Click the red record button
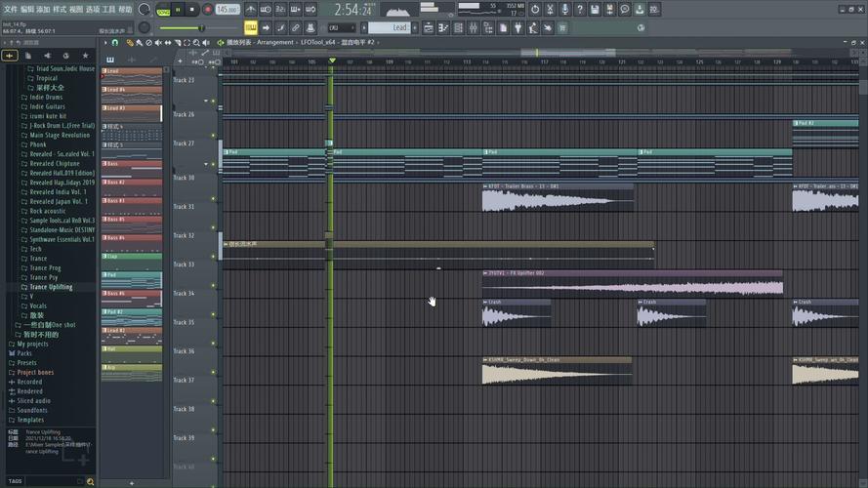 tap(208, 10)
